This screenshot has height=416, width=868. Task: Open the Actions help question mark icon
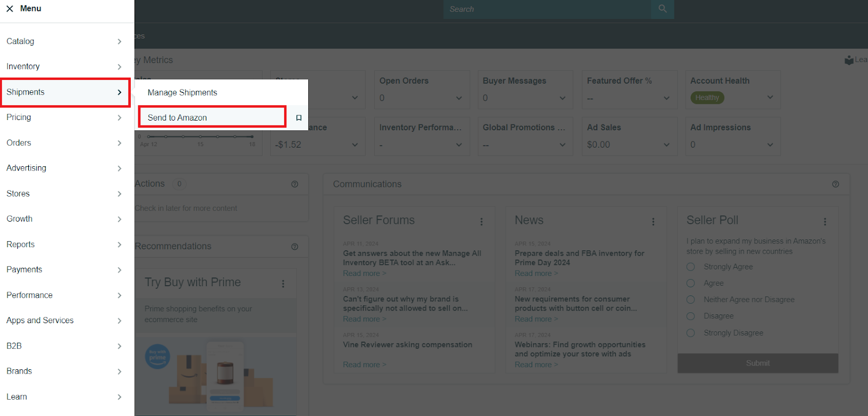(295, 184)
